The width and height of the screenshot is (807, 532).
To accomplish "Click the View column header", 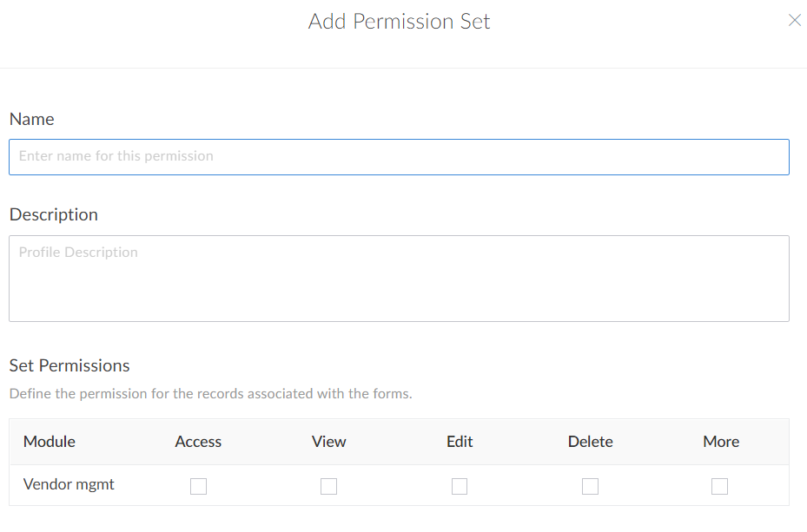I will tap(328, 442).
